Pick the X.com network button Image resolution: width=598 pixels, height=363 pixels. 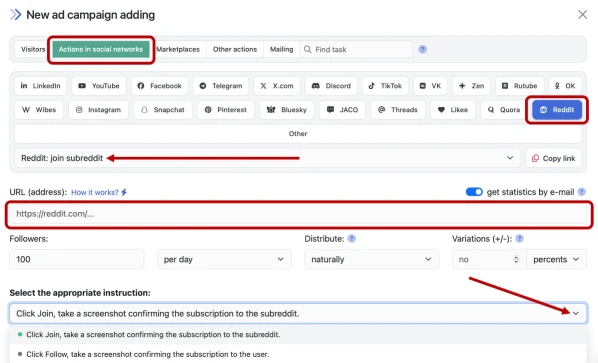pos(277,86)
